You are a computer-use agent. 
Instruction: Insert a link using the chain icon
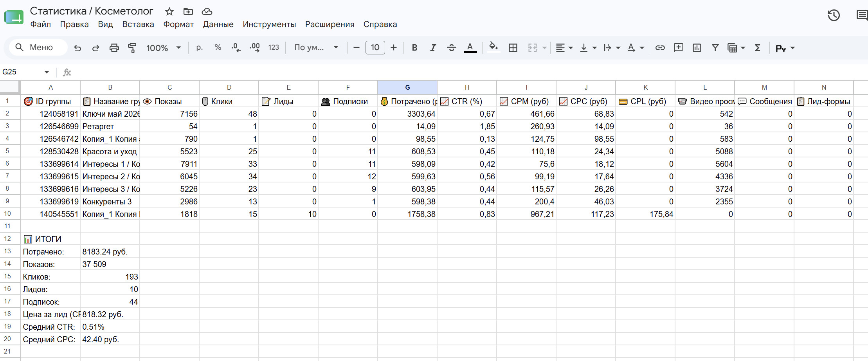click(660, 48)
